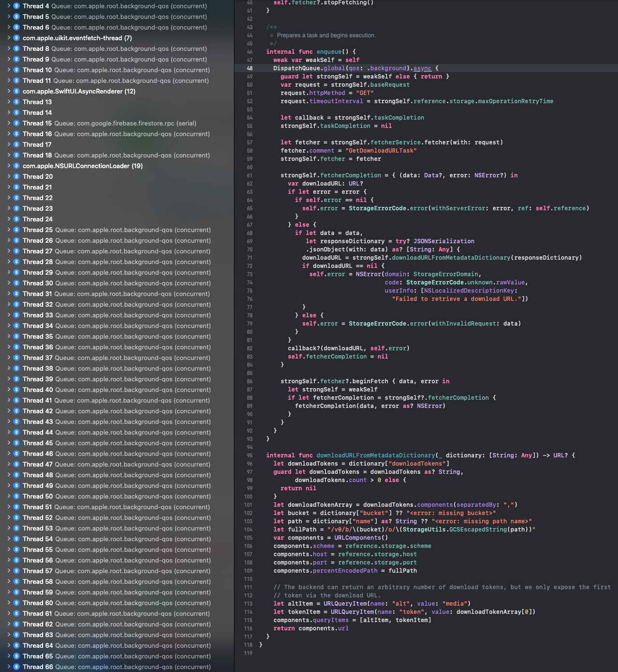Expand Thread 15 on the firestore queue
Viewport: 618px width, 672px height.
point(9,123)
